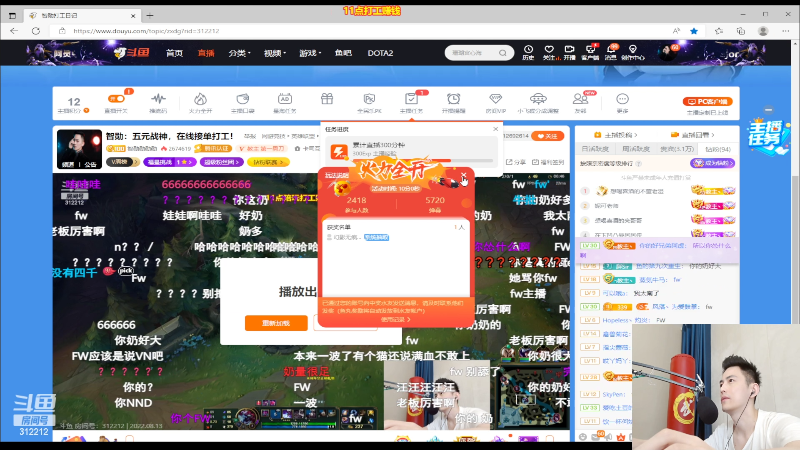Image resolution: width=800 pixels, height=450 pixels.
Task: Open the 客户端 client download icon
Action: tap(590, 49)
